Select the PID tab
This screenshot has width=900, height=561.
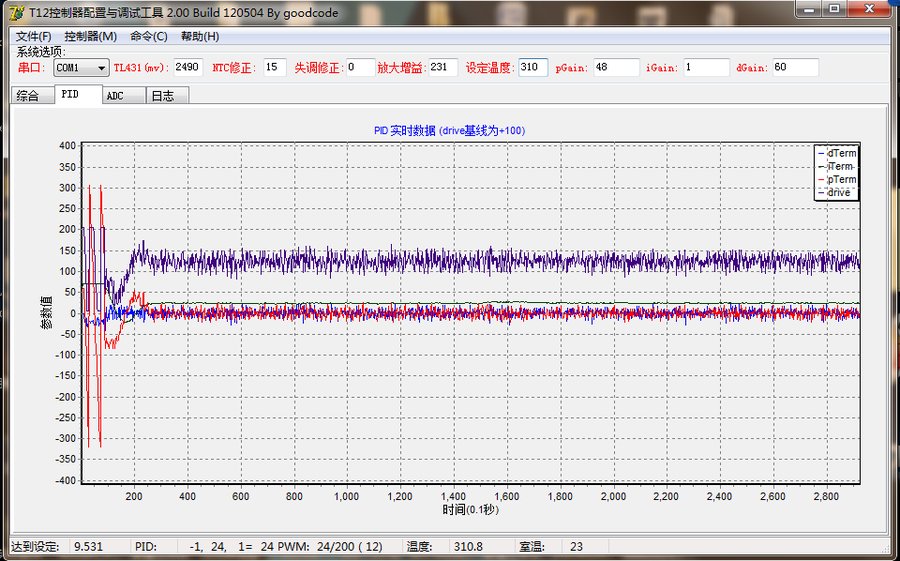79,94
